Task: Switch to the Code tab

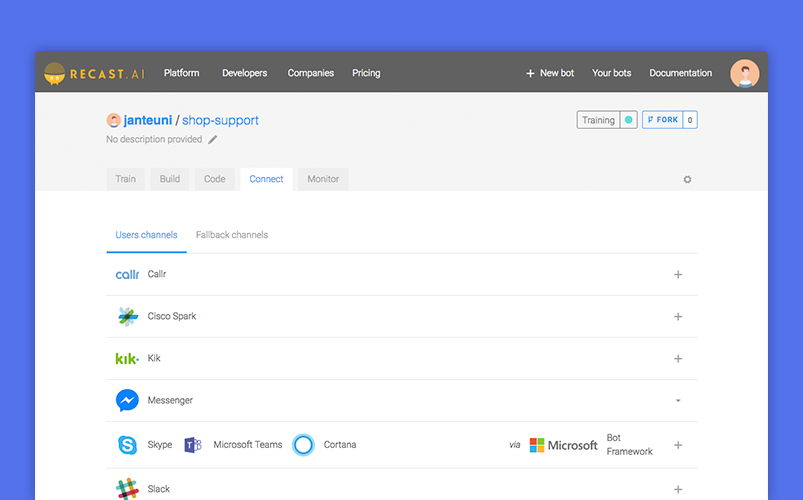Action: tap(215, 179)
